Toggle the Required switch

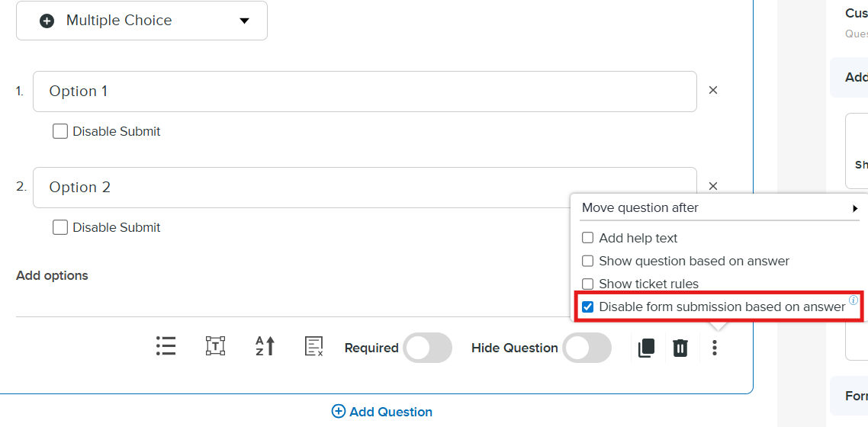427,348
